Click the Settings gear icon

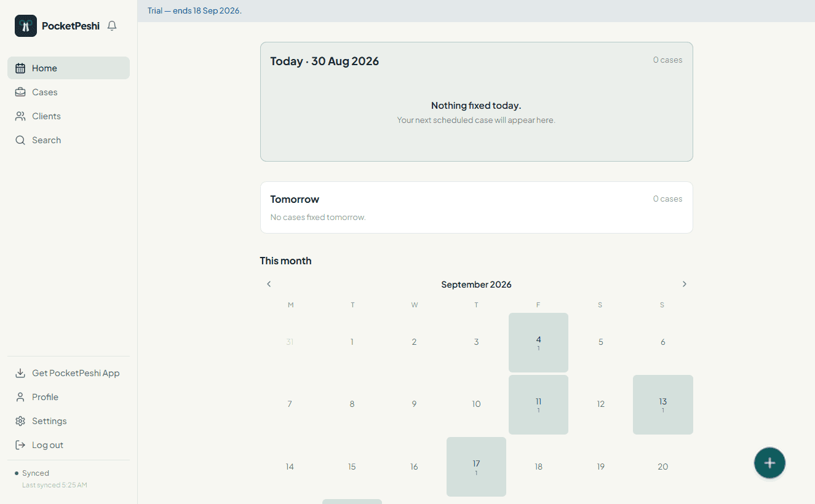pyautogui.click(x=20, y=421)
